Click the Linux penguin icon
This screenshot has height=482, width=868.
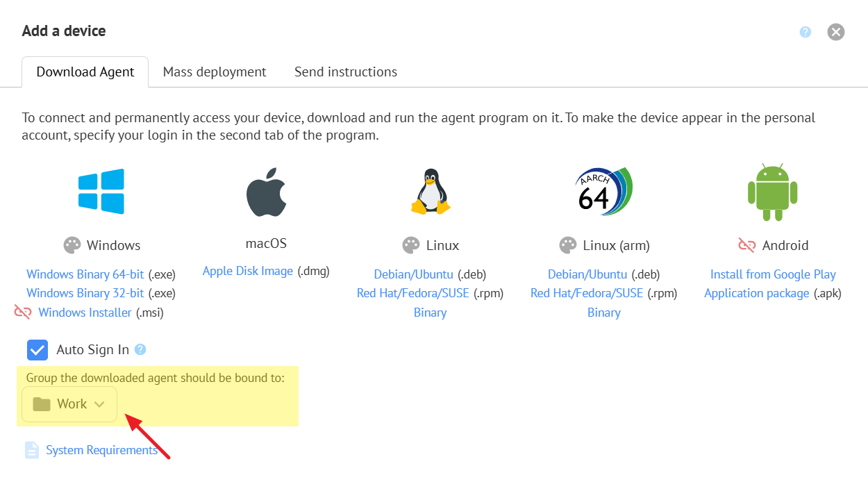pyautogui.click(x=430, y=191)
